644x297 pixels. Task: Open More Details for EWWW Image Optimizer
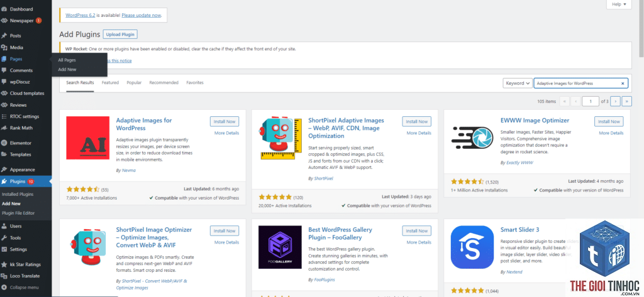[x=611, y=133]
